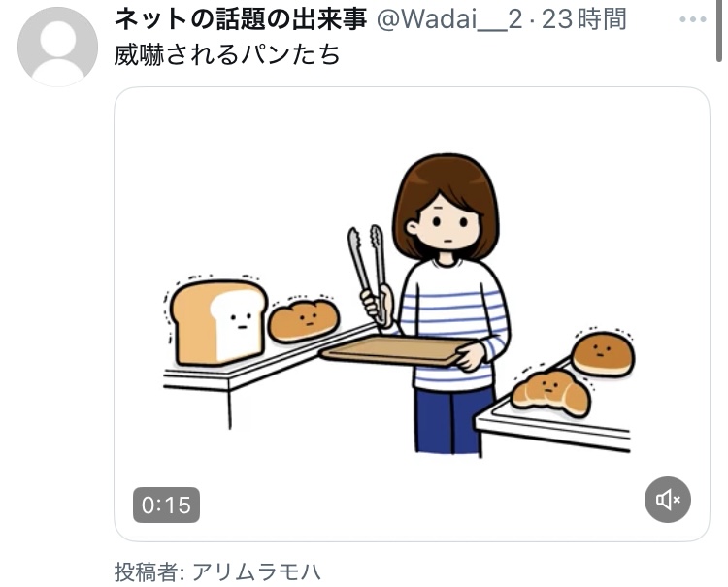Unmute the video using the speaker icon

667,500
